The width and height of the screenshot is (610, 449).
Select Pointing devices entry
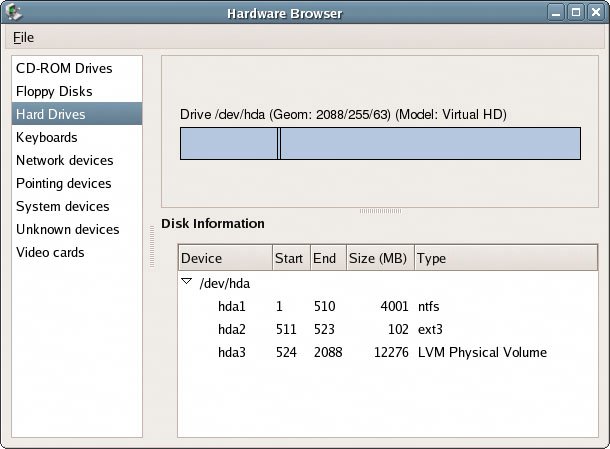[64, 183]
